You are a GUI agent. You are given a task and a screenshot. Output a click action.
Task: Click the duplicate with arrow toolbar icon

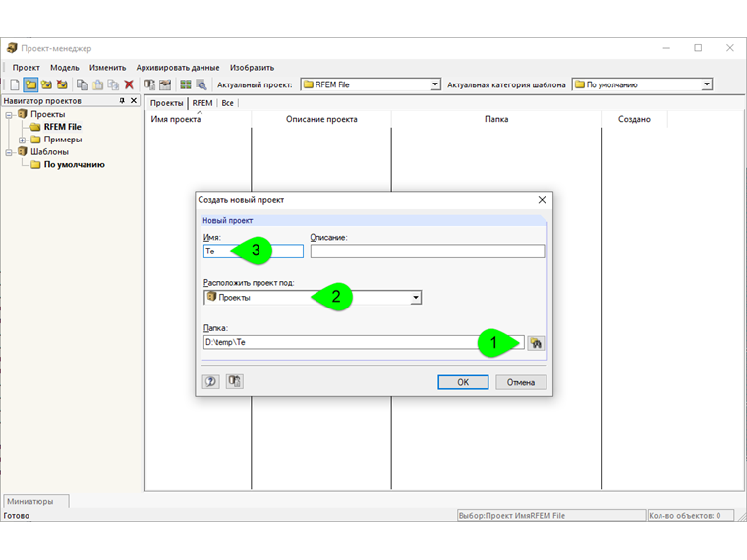tap(113, 84)
